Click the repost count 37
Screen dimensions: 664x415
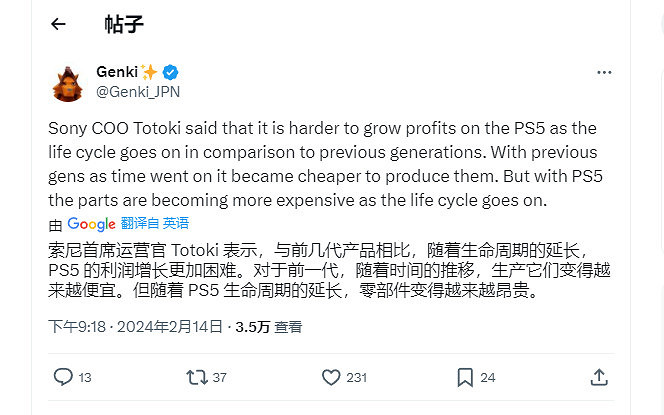220,378
